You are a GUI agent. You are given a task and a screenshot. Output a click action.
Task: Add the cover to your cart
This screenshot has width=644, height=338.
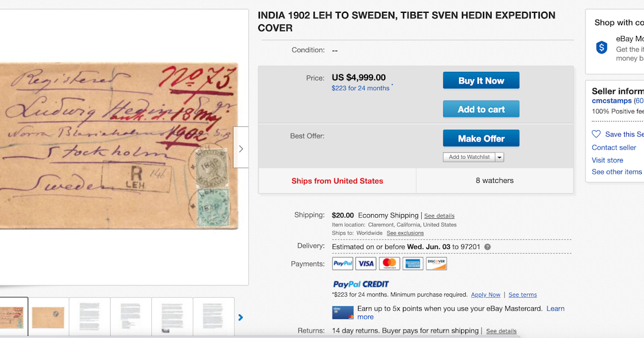(x=481, y=108)
